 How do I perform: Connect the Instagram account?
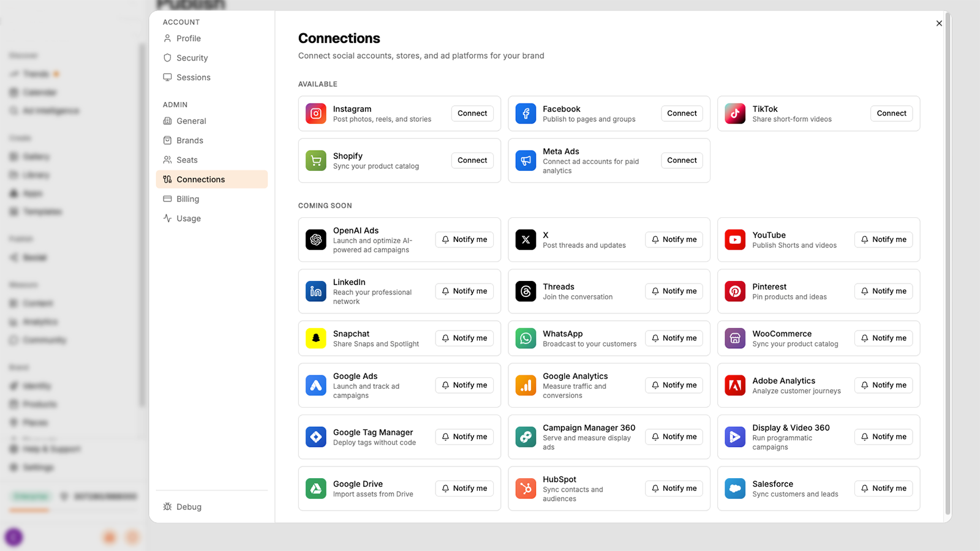pos(472,113)
